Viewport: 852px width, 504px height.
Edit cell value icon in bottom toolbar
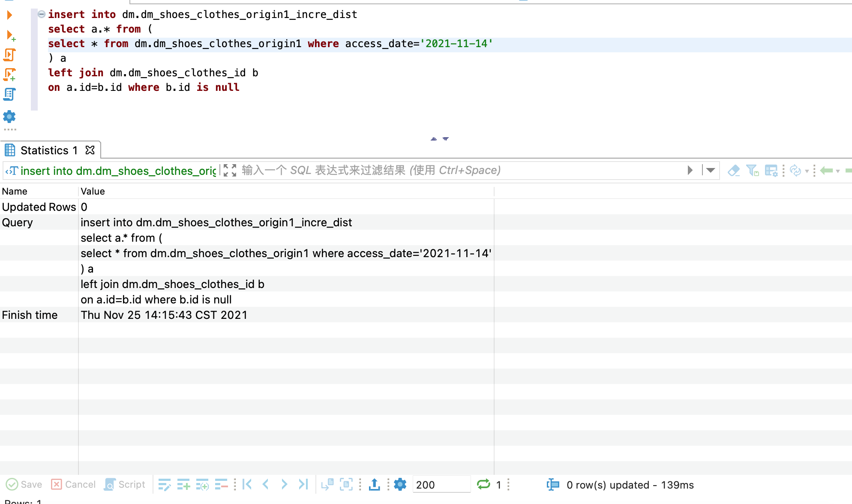click(165, 484)
